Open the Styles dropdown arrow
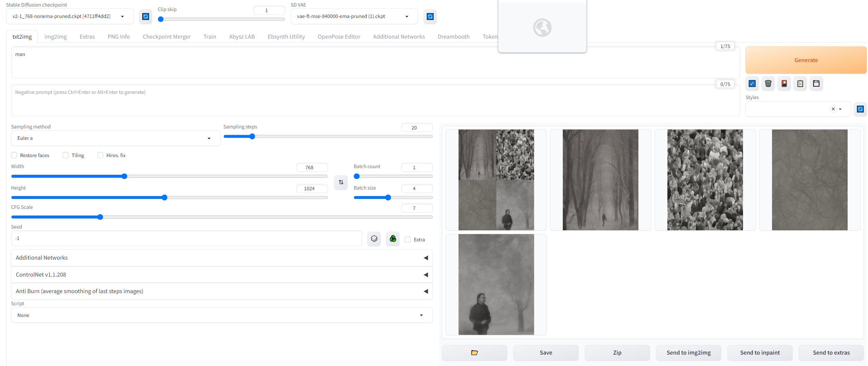 [x=840, y=109]
